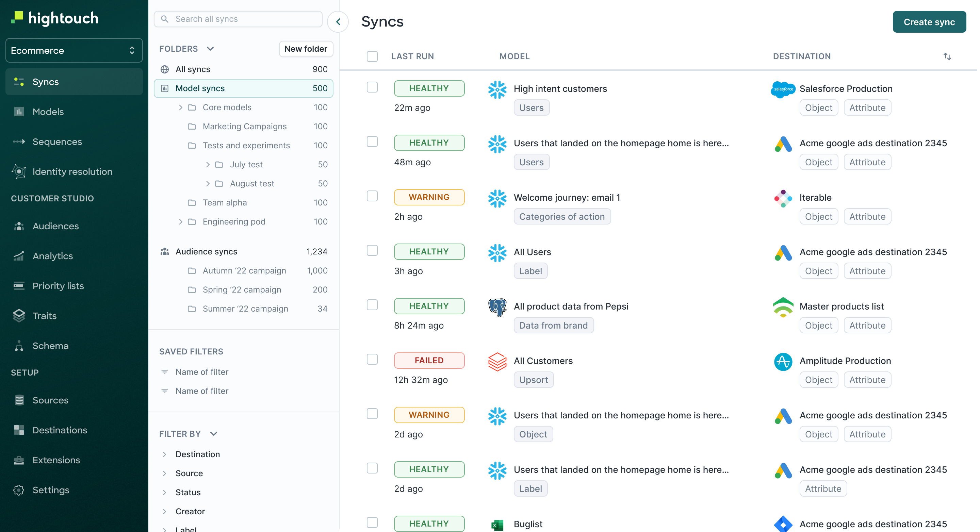Expand the Core models folder
The width and height of the screenshot is (980, 532).
tap(180, 107)
